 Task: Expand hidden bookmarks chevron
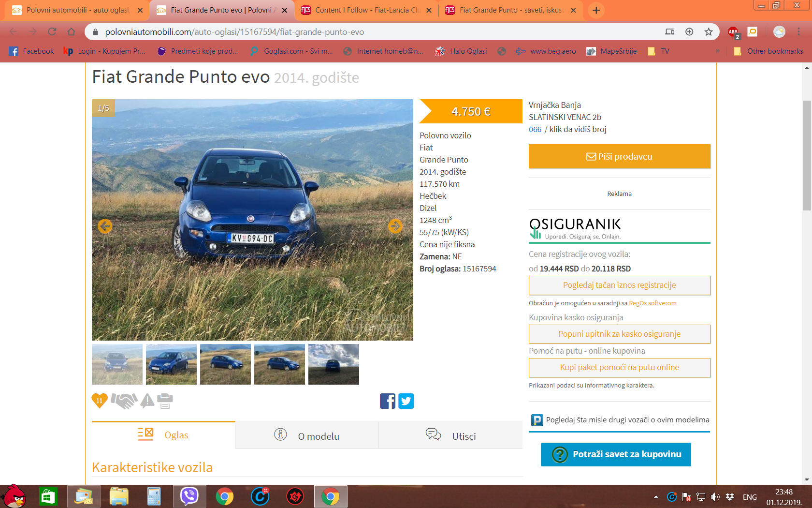coord(718,51)
